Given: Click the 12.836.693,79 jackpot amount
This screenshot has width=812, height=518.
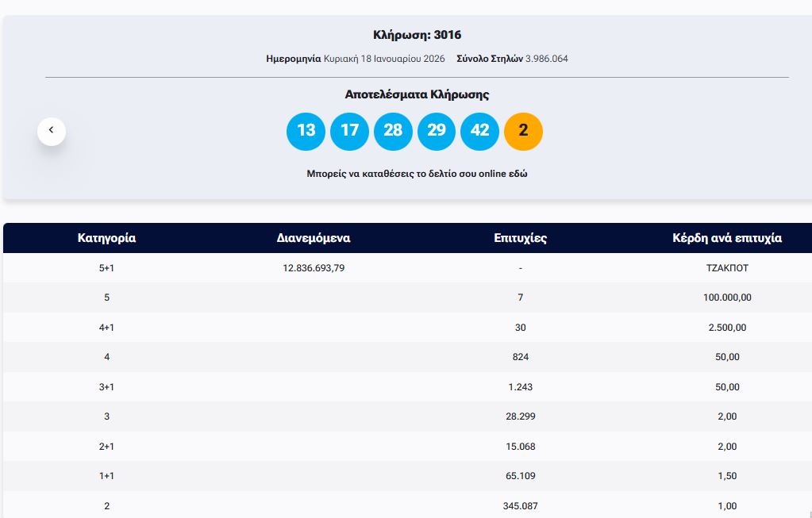Looking at the screenshot, I should coord(314,268).
